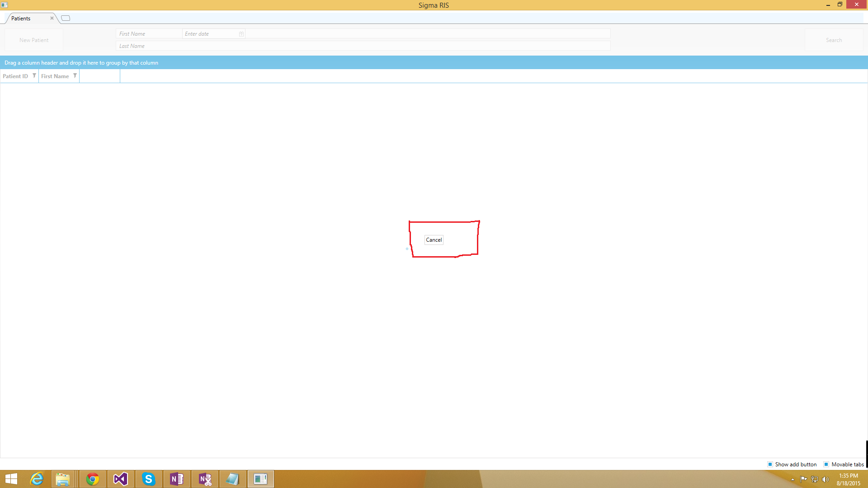Focus the Last Name search field
Screen dimensions: 868x488
pyautogui.click(x=362, y=46)
